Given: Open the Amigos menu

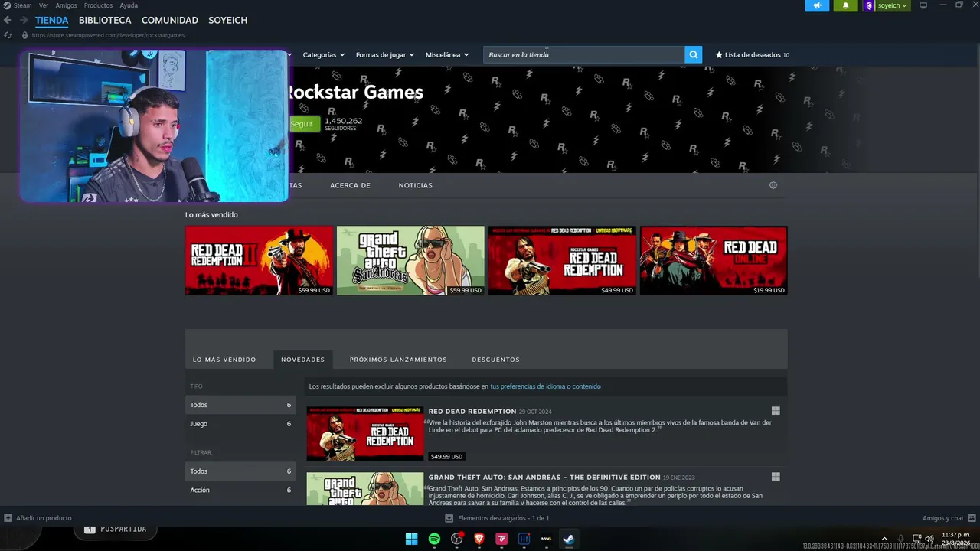Looking at the screenshot, I should [x=66, y=5].
